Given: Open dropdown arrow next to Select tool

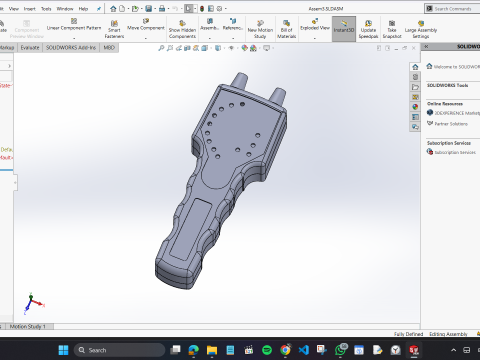Looking at the screenshot, I should click(x=195, y=9).
